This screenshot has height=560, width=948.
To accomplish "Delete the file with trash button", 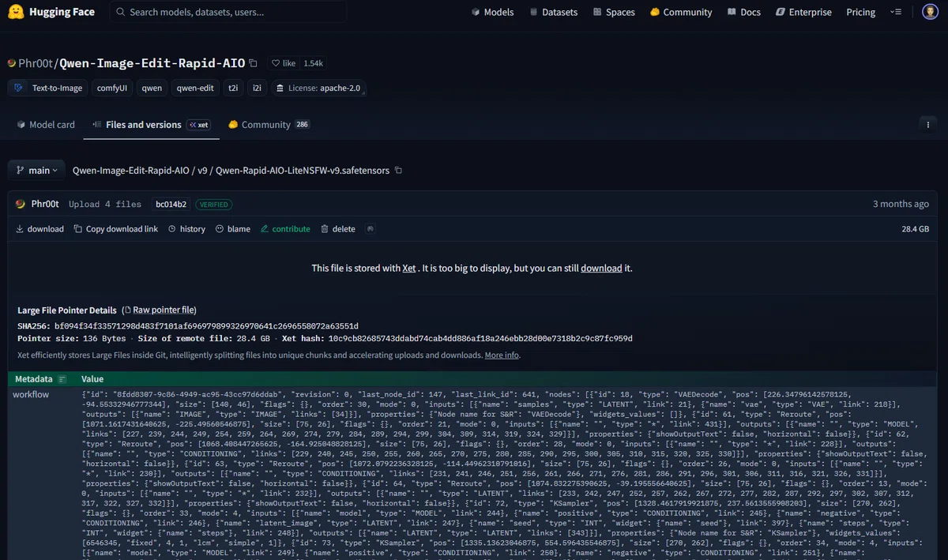I will 338,229.
